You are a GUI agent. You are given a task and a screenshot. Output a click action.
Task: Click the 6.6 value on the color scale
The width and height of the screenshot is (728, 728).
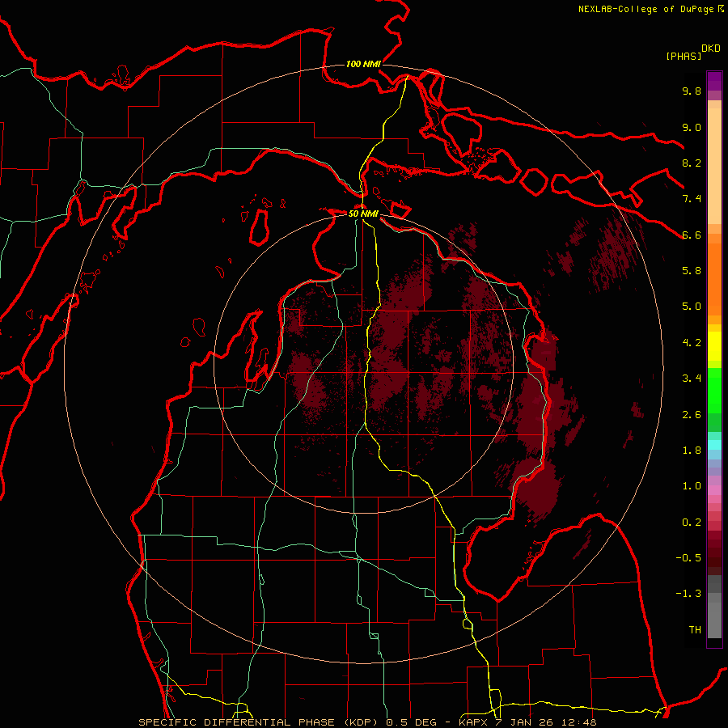692,235
